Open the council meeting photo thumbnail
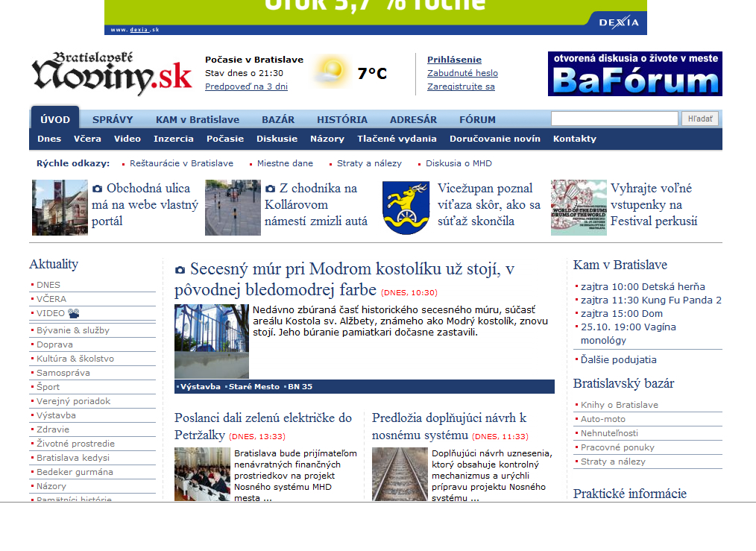756x551 pixels. [x=203, y=474]
